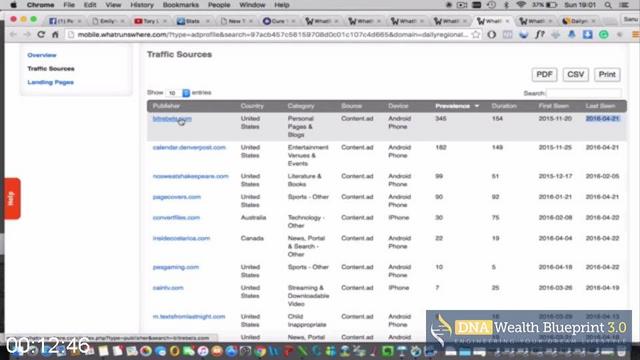Open the insidecostarica.com publisher link

(181, 238)
